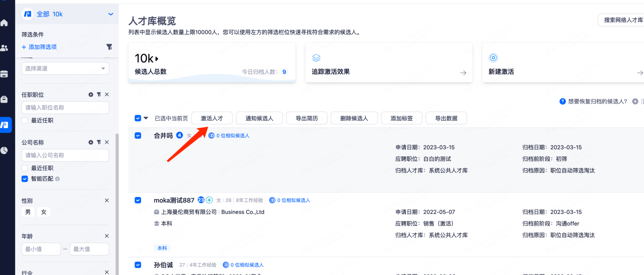Click the blue help icon for 想要恢复归档的候选人
The height and width of the screenshot is (275, 644).
point(562,101)
